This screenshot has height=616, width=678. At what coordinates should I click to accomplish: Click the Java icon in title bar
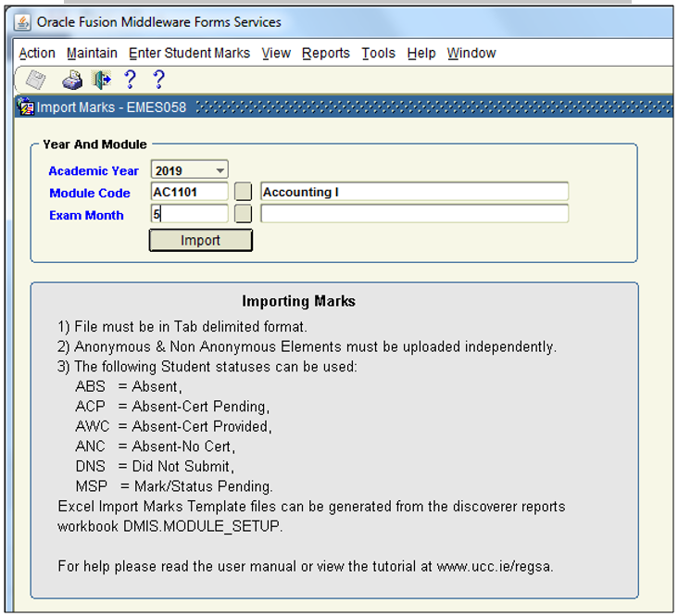click(x=22, y=21)
